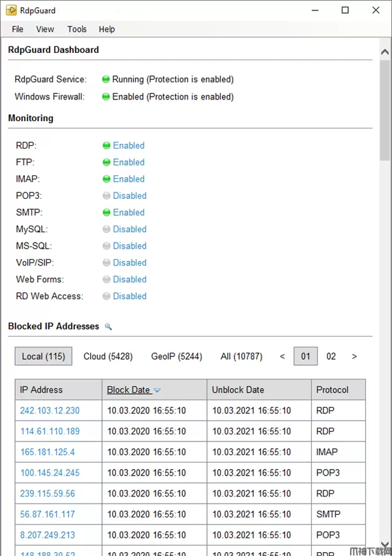Viewport: 392px width, 556px height.
Task: Sort by Block Date column arrow
Action: [x=157, y=391]
